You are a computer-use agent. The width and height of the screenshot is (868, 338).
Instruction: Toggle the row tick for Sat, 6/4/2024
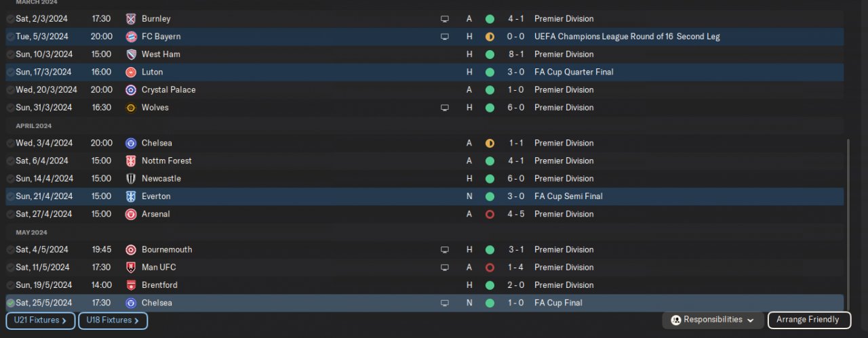click(x=10, y=161)
